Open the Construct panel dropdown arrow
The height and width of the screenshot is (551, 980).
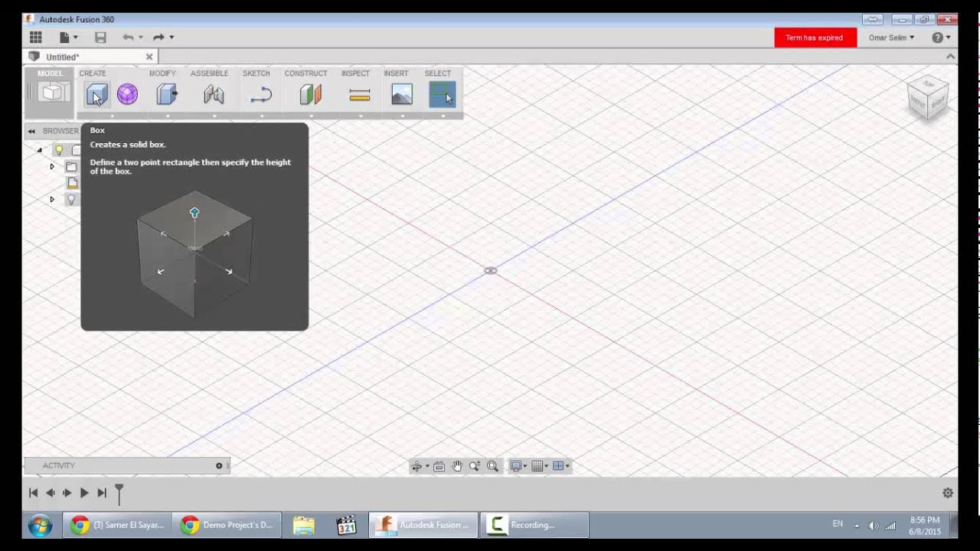click(311, 116)
